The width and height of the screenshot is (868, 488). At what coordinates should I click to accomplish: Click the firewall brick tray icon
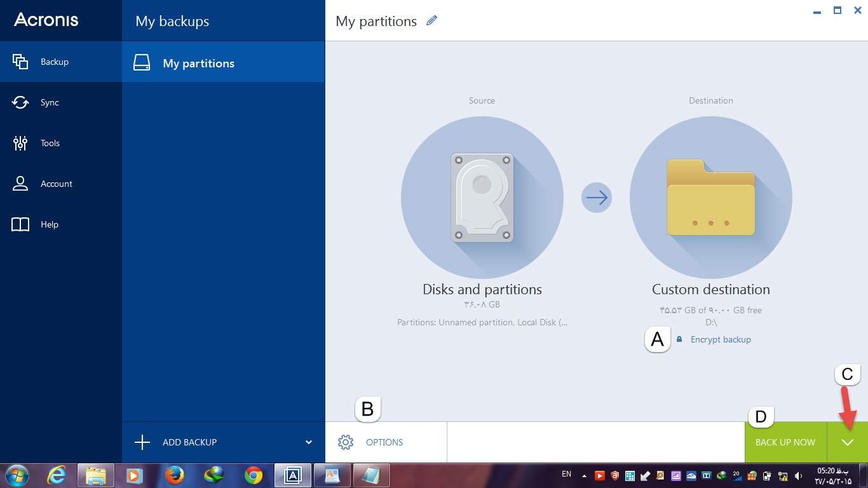coord(752,475)
